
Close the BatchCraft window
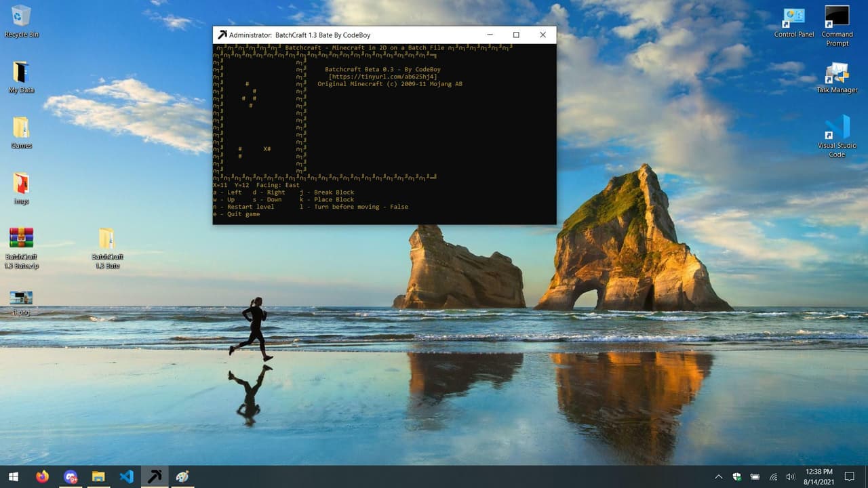coord(542,35)
